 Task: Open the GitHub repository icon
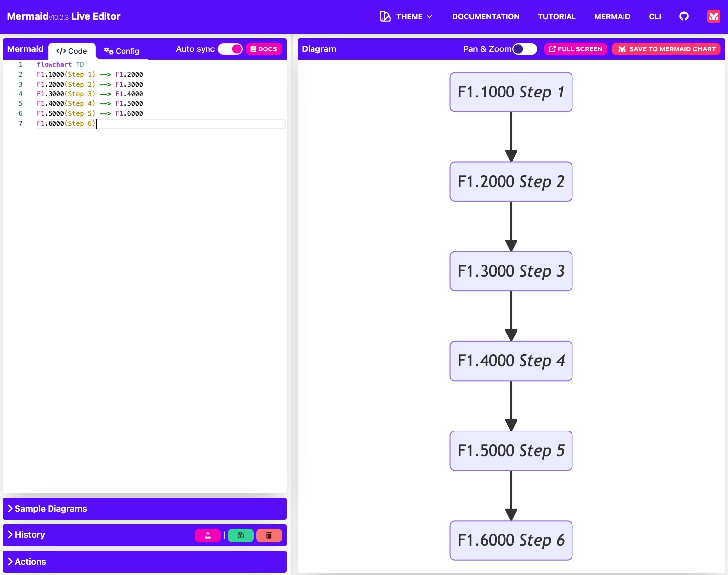point(684,16)
